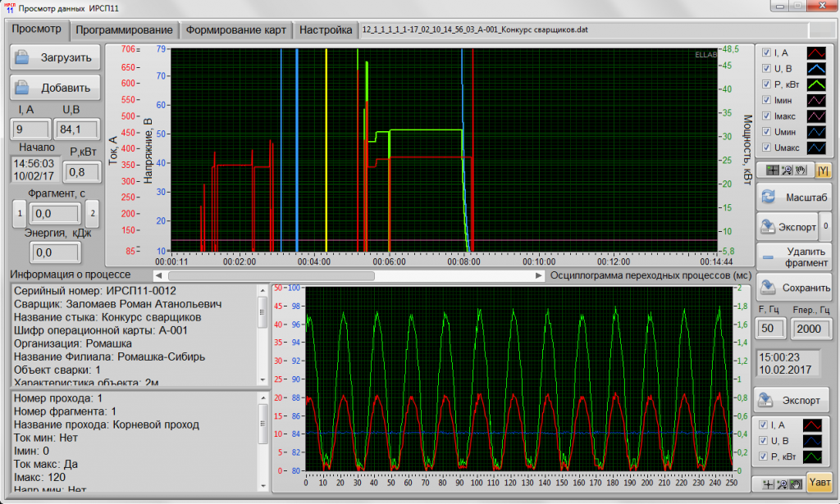Uncheck the U, B curve in the upper legend
The image size is (840, 504).
(766, 69)
